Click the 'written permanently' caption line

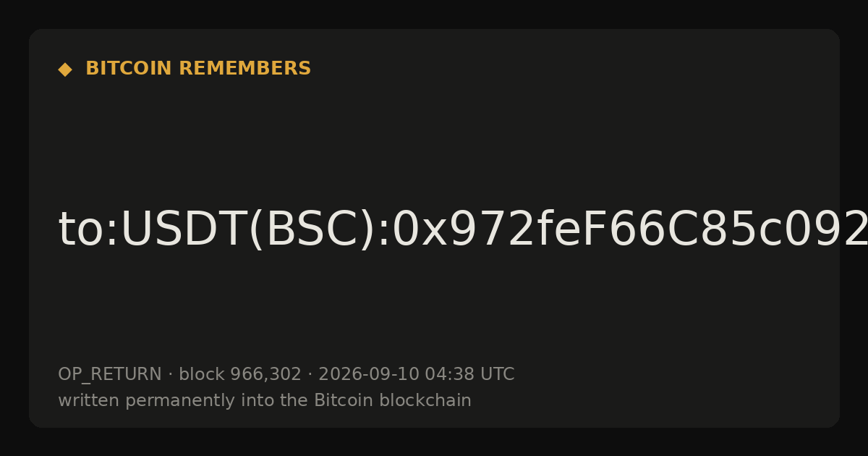pos(265,401)
